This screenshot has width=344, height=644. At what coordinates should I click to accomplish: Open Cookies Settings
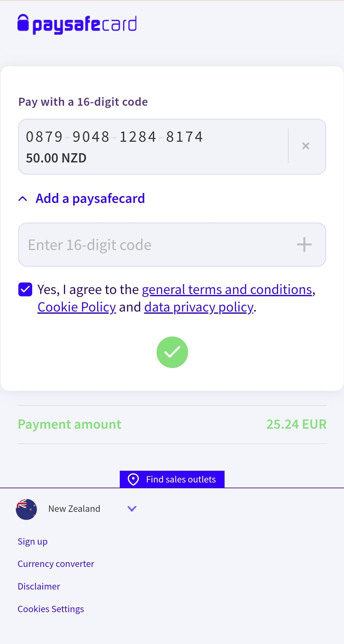pyautogui.click(x=51, y=609)
